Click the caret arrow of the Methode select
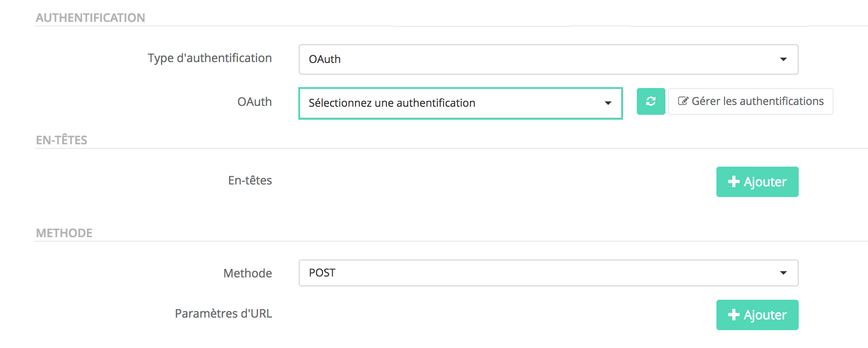The width and height of the screenshot is (868, 348). (x=783, y=273)
